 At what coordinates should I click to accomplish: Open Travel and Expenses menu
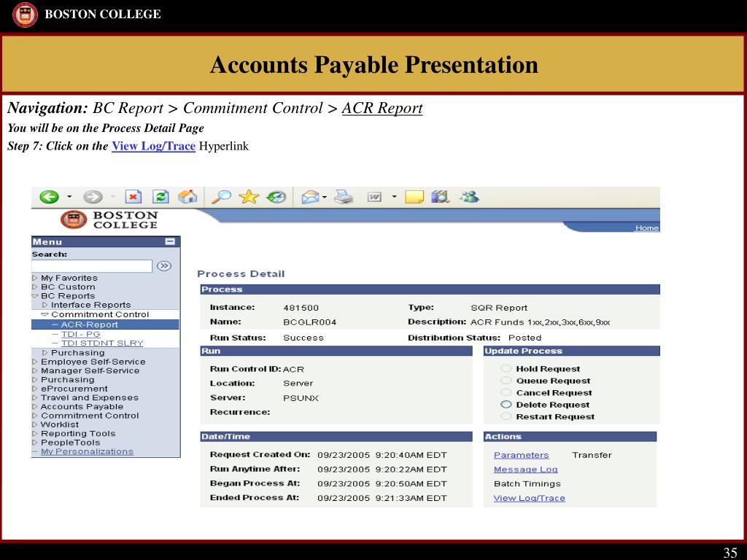pyautogui.click(x=90, y=397)
